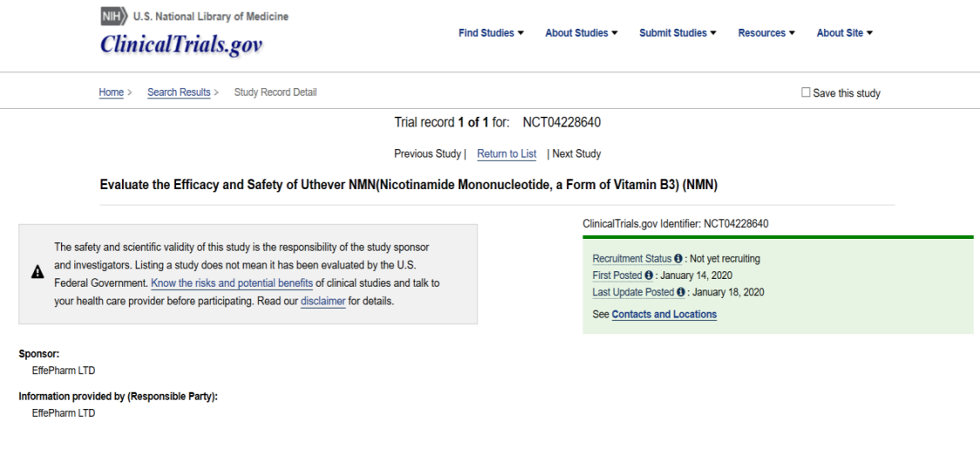Open the About Studies dropdown menu

581,33
